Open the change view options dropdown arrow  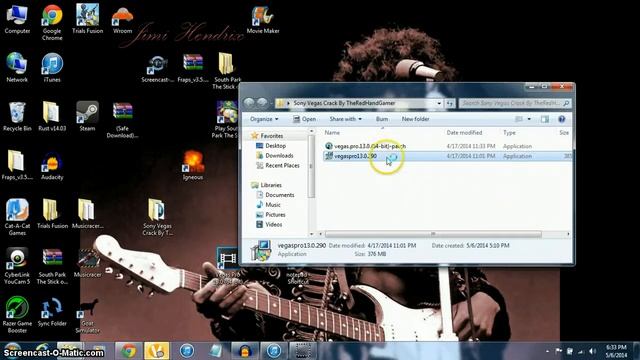(x=529, y=119)
